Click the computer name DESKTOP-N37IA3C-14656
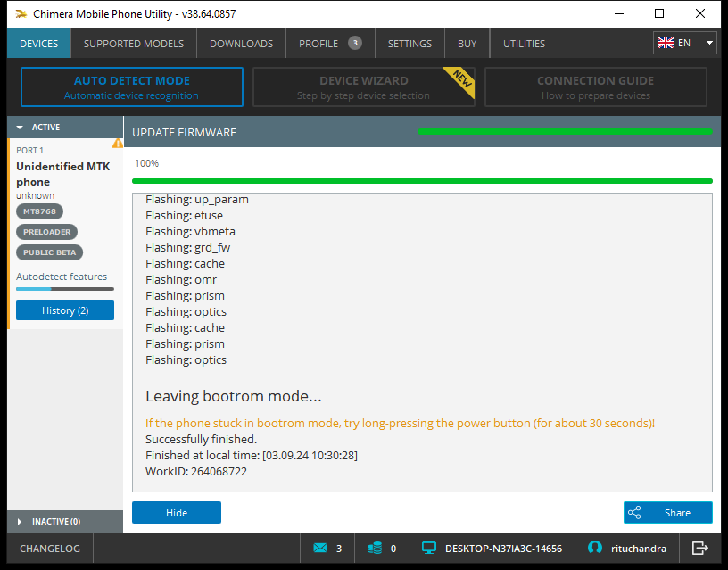This screenshot has width=728, height=570. (x=504, y=549)
